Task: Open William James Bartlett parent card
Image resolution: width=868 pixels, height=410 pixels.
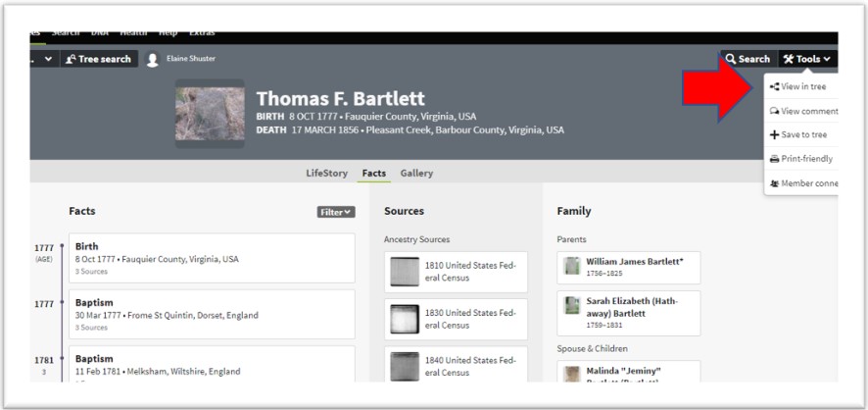Action: tap(628, 267)
